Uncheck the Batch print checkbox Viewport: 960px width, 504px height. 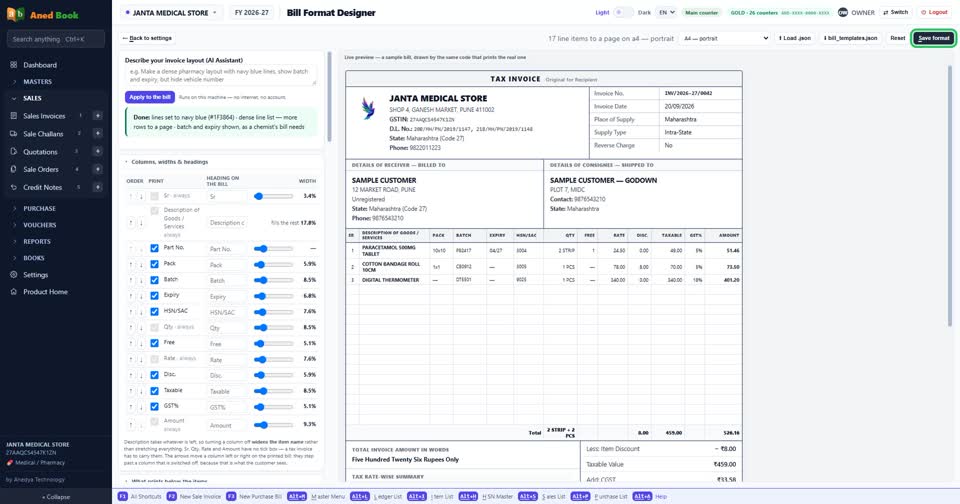coord(154,280)
